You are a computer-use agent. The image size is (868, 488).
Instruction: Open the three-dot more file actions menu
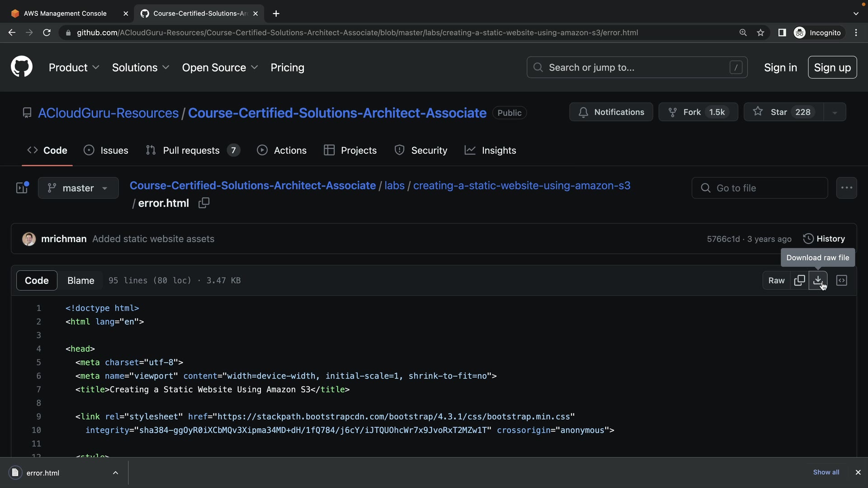pos(846,188)
